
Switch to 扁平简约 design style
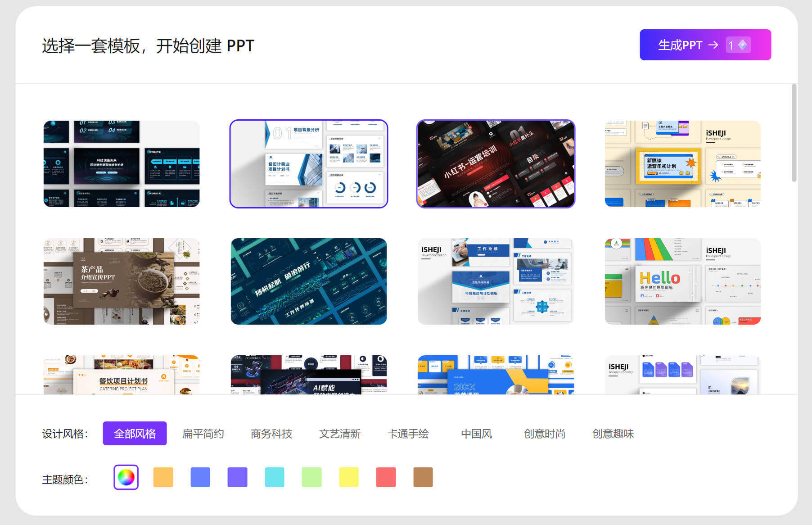point(203,434)
